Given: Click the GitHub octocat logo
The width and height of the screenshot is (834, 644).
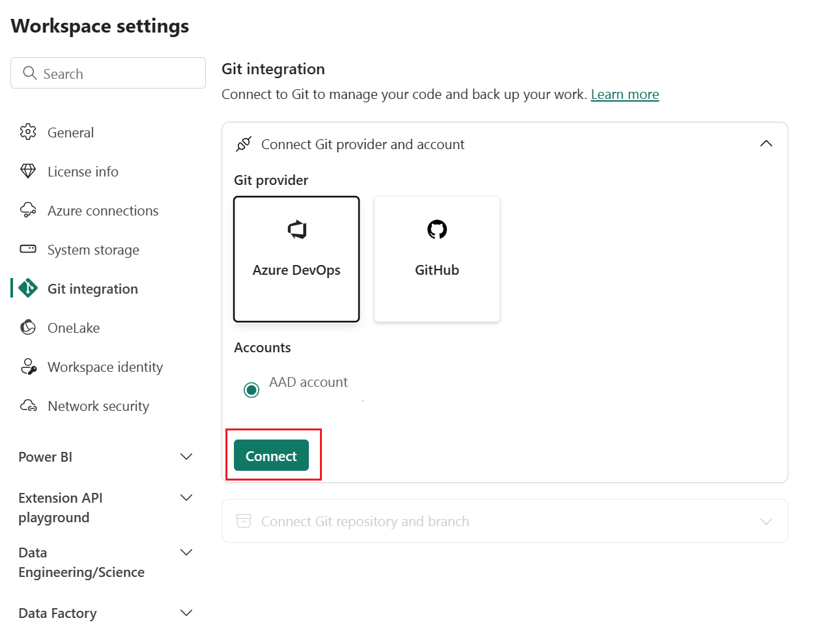Looking at the screenshot, I should tap(437, 229).
